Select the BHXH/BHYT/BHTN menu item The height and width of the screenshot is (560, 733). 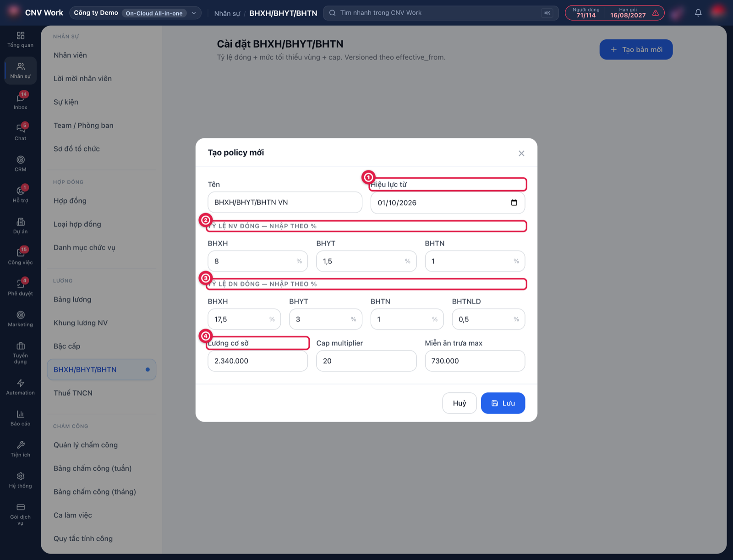click(101, 369)
